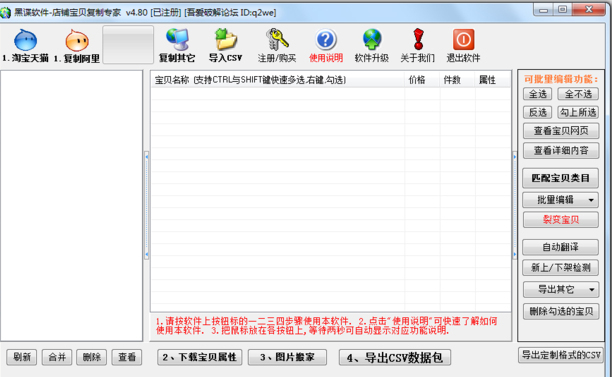
Task: Click the 软件升级 globe arrow icon
Action: (372, 39)
